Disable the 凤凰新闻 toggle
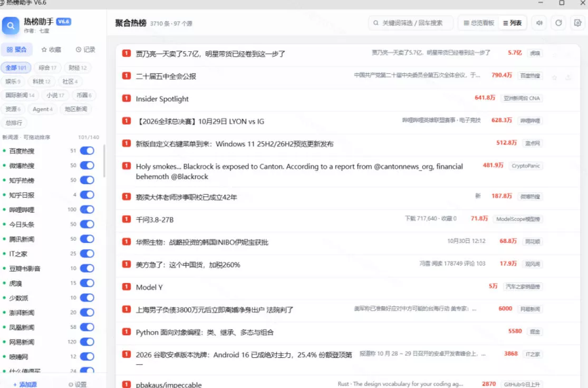588x388 pixels. [87, 327]
